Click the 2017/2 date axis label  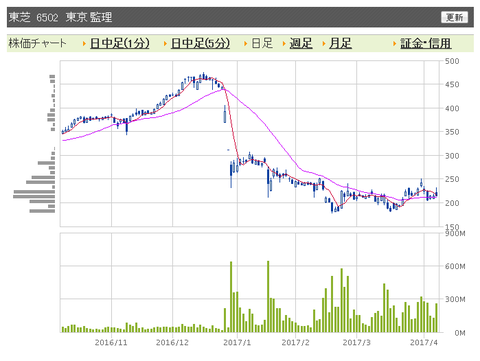[295, 343]
